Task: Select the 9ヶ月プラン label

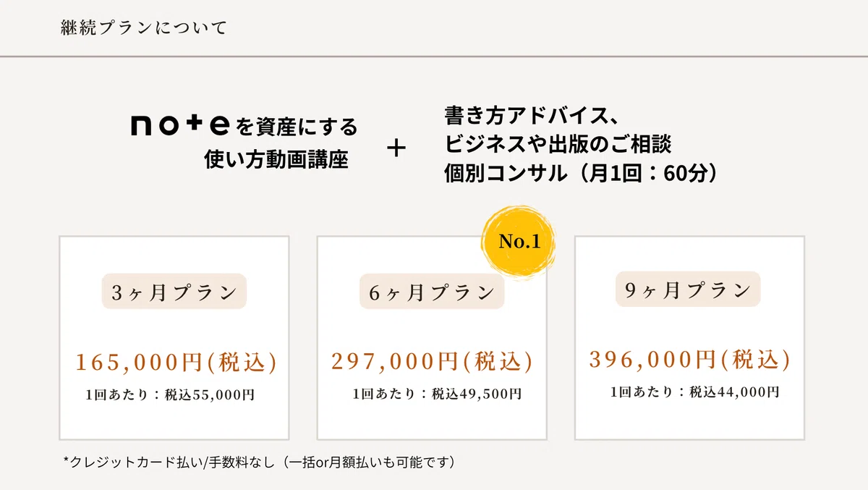Action: [688, 290]
